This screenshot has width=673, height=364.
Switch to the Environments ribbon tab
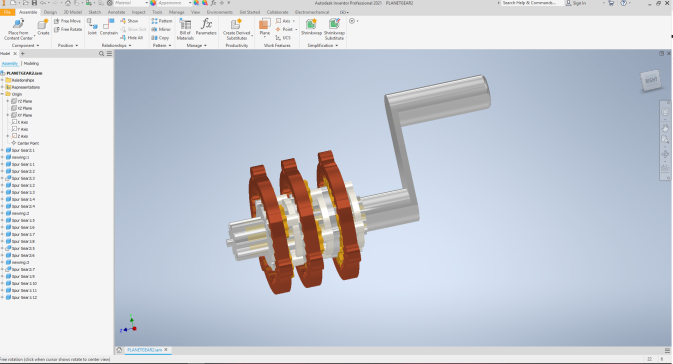pos(219,12)
